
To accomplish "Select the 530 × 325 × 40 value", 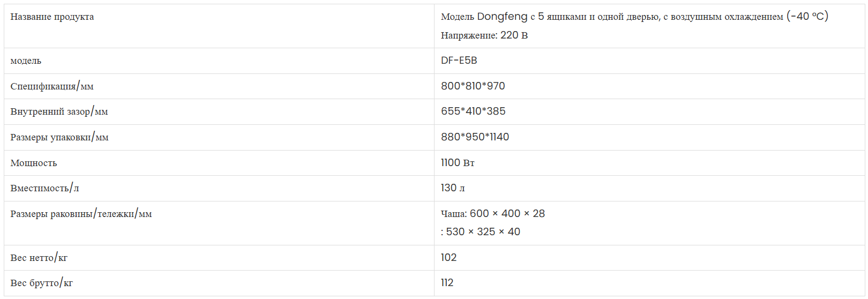I will click(x=483, y=232).
